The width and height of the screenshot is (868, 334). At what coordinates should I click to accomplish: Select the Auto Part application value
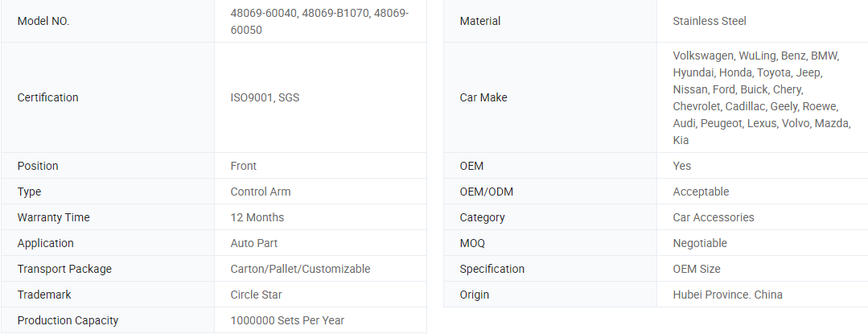(253, 243)
